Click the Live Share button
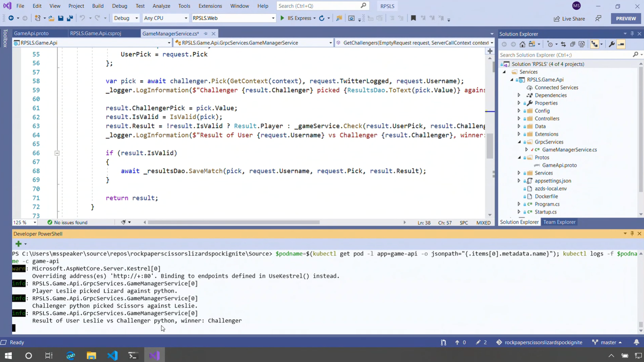The width and height of the screenshot is (644, 362). 569,19
